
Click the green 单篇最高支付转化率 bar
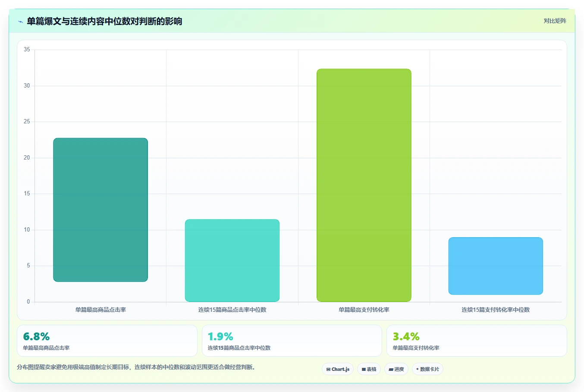pyautogui.click(x=364, y=185)
